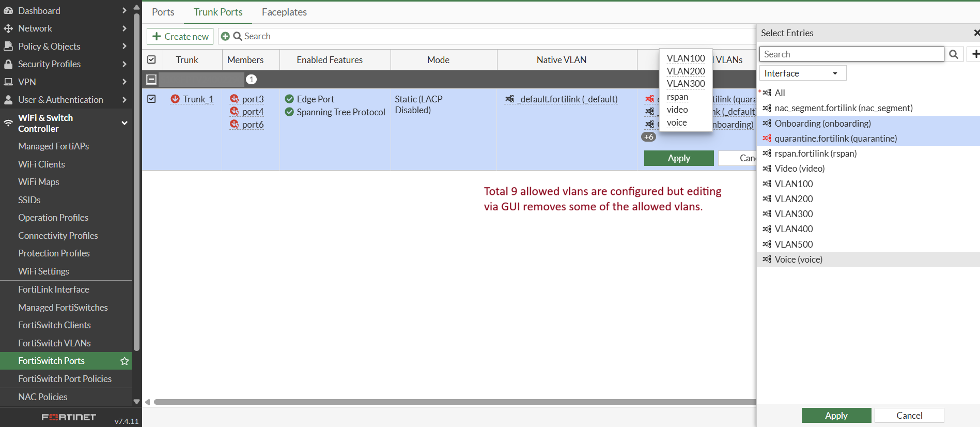
Task: Click the port4 member status icon
Action: 235,112
